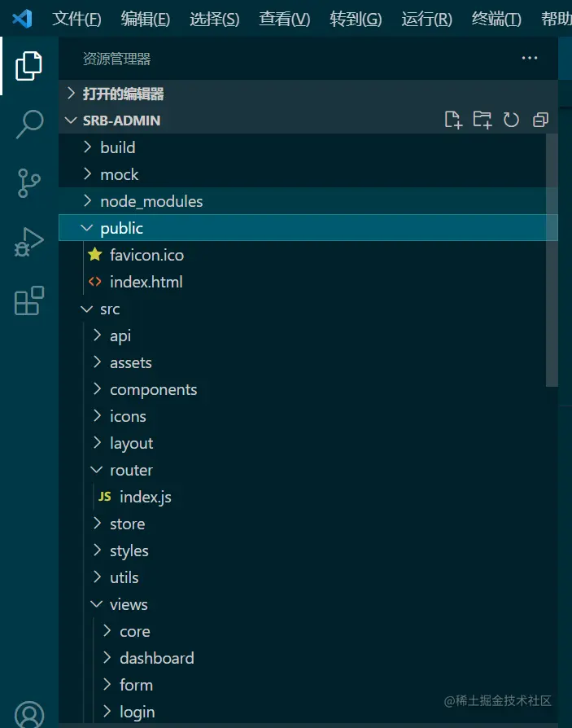This screenshot has height=728, width=572.
Task: Click the favicon.ico star icon
Action: (95, 254)
